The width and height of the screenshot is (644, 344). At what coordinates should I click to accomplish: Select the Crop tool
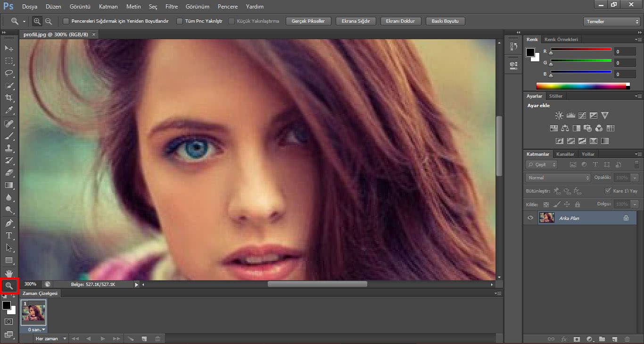(9, 98)
